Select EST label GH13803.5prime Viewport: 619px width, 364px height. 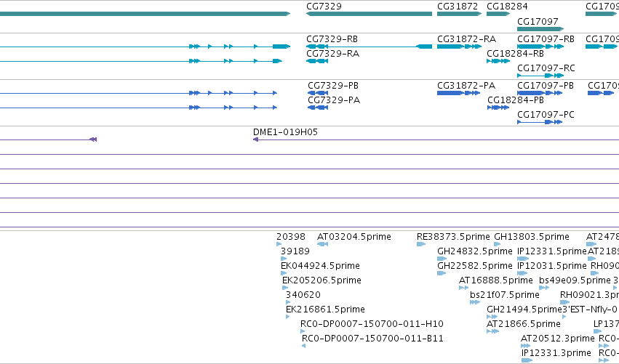(x=532, y=237)
